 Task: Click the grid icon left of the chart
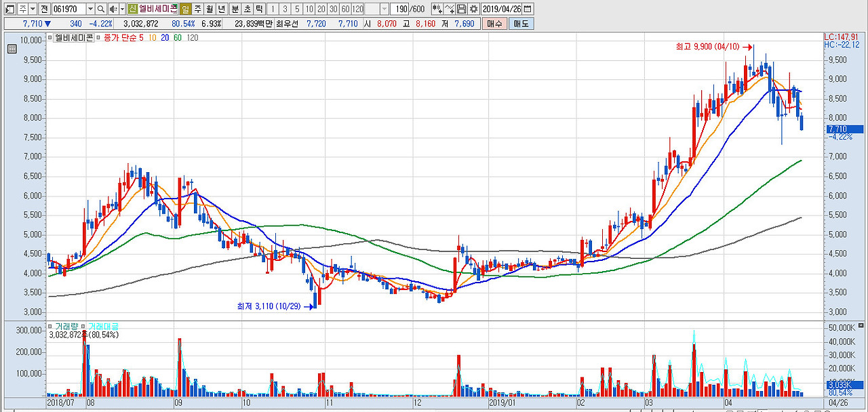point(12,49)
